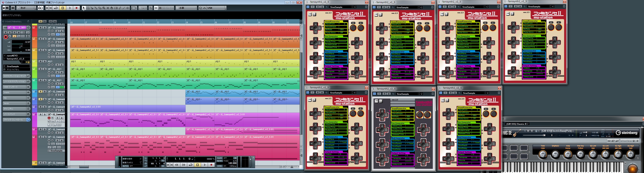This screenshot has width=644, height=173.
Task: Select the Object Selection arrow tool
Action: click(84, 8)
